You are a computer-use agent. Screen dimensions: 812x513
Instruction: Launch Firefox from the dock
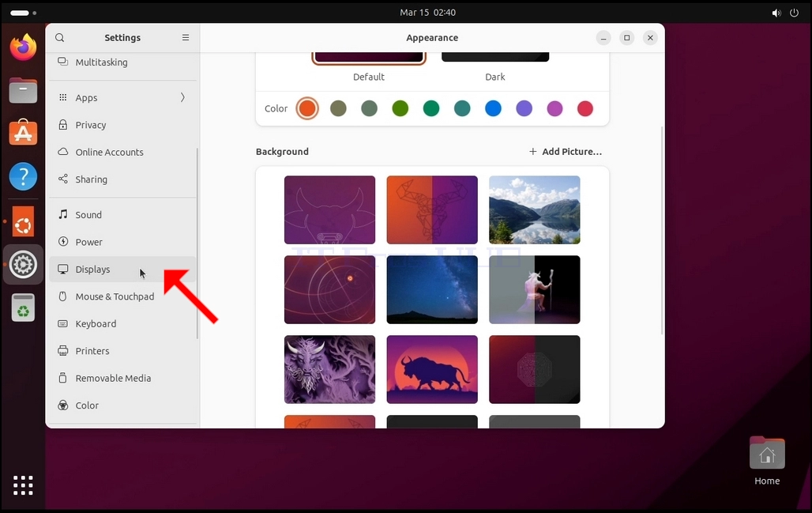tap(24, 47)
